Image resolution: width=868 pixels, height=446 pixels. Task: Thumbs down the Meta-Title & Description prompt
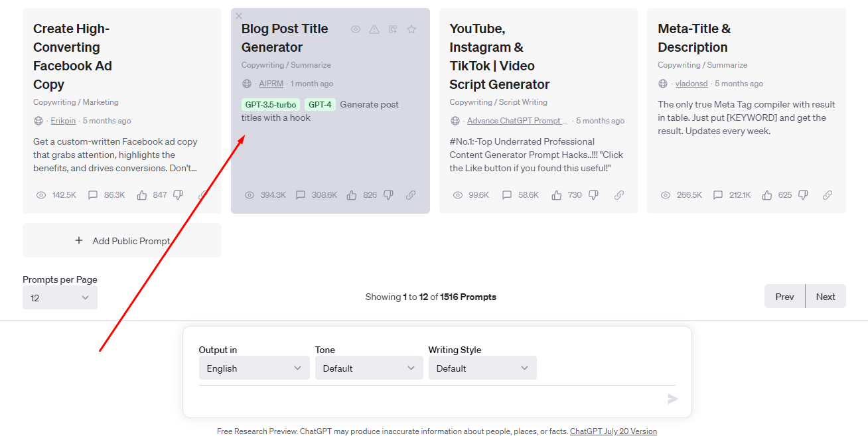803,195
